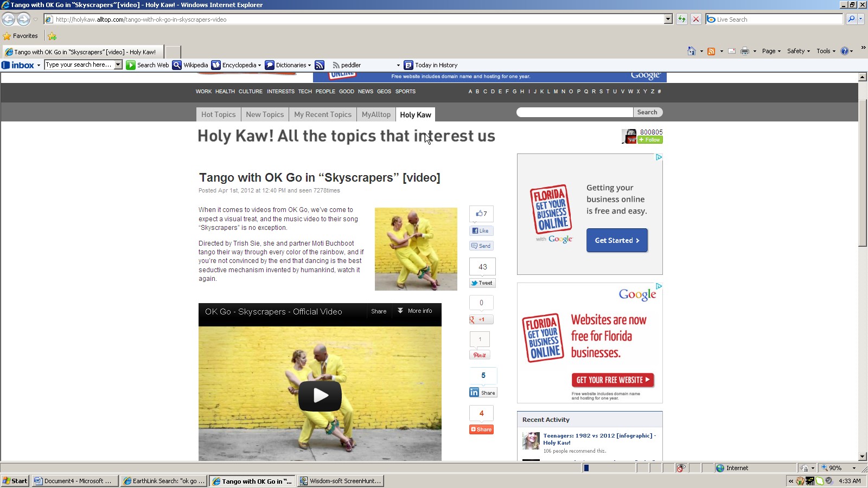868x488 pixels.
Task: Click the Start button
Action: 15,481
